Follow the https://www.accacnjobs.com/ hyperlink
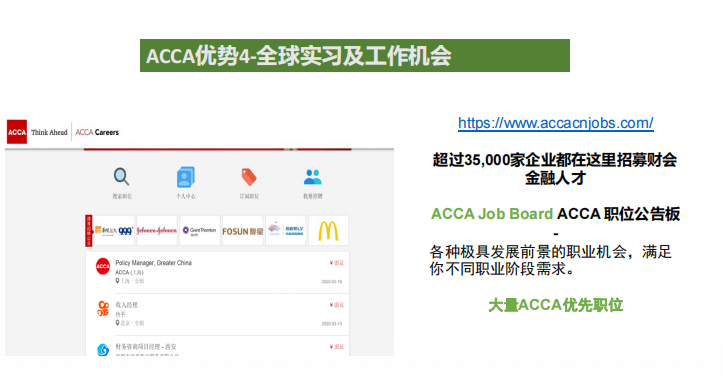Viewport: 723px width, 380px height. [556, 123]
